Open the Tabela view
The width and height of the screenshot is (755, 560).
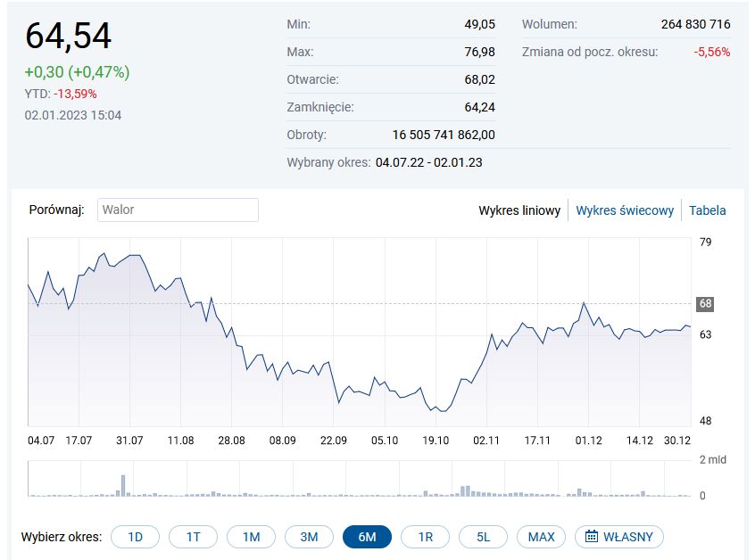(707, 210)
